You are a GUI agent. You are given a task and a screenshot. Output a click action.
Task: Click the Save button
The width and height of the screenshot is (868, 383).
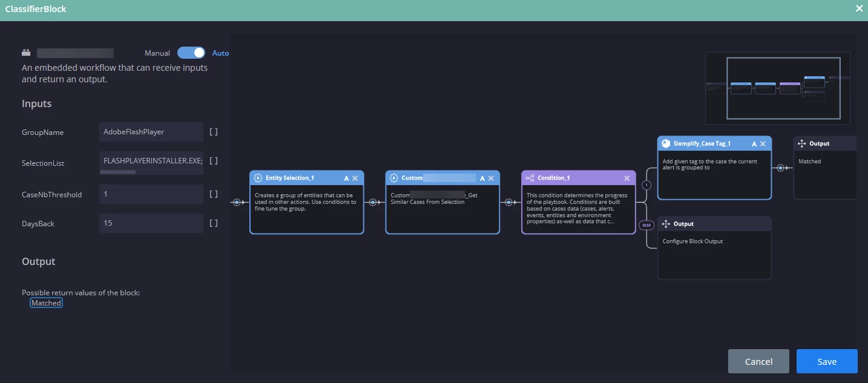pos(827,361)
